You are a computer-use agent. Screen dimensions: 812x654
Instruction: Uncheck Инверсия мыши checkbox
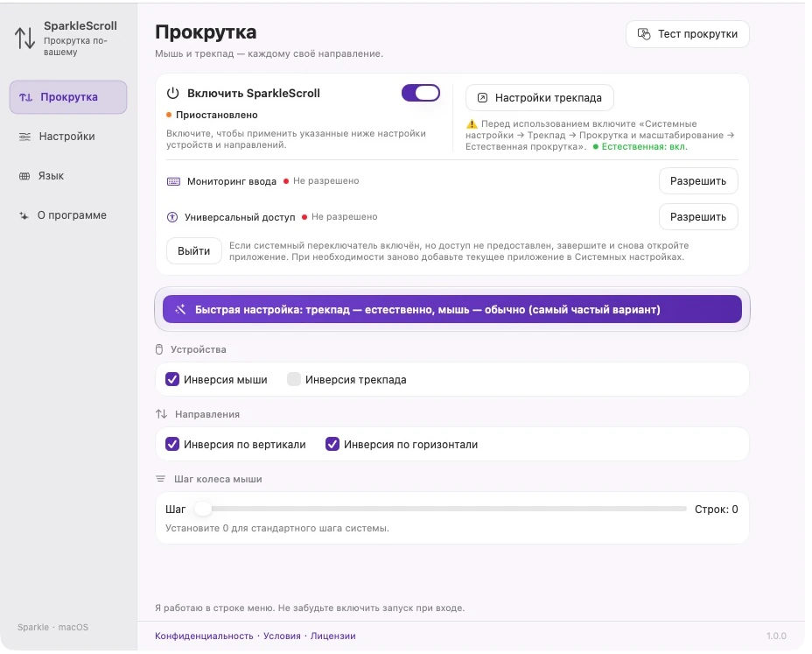tap(172, 380)
